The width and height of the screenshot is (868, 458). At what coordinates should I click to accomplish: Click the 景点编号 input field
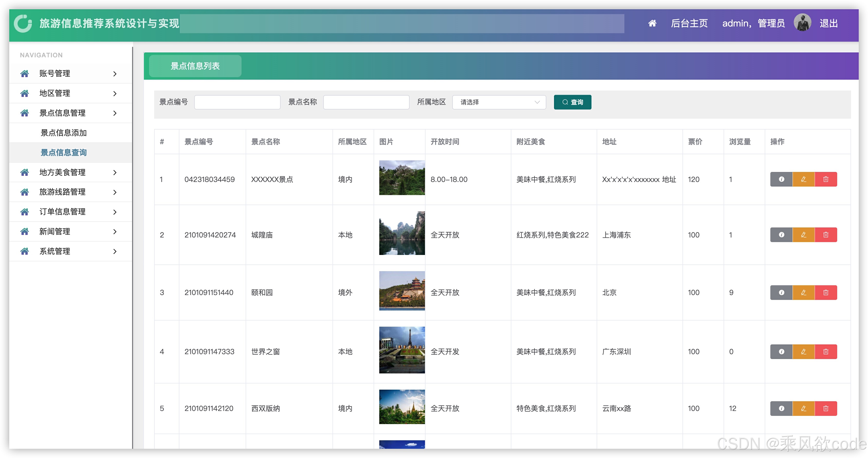click(x=237, y=102)
